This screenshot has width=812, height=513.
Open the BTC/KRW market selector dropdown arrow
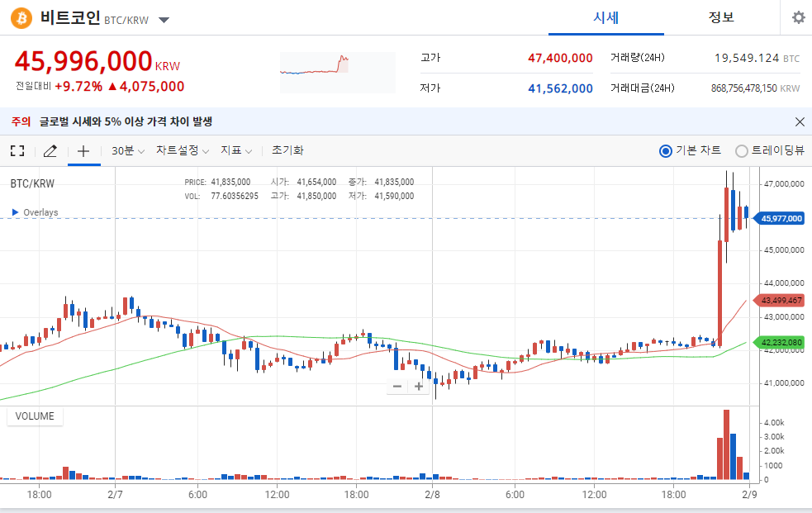point(164,20)
